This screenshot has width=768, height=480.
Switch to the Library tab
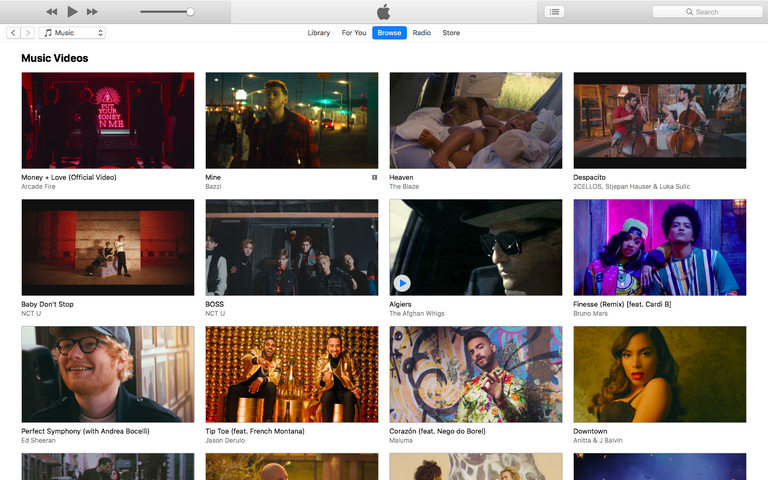click(x=319, y=33)
